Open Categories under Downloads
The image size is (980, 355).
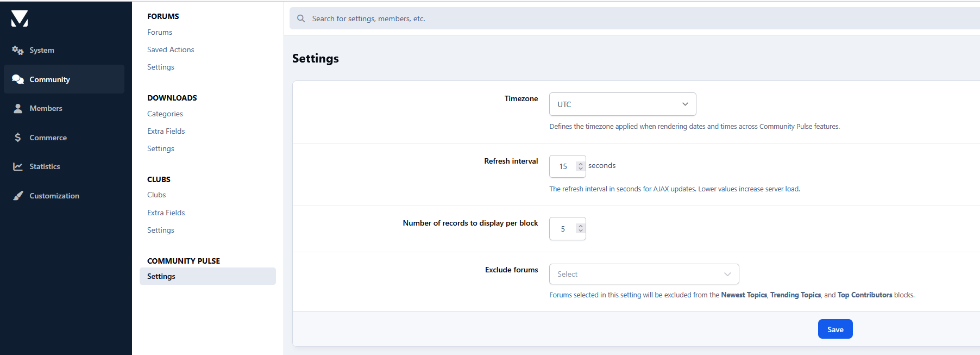click(165, 114)
